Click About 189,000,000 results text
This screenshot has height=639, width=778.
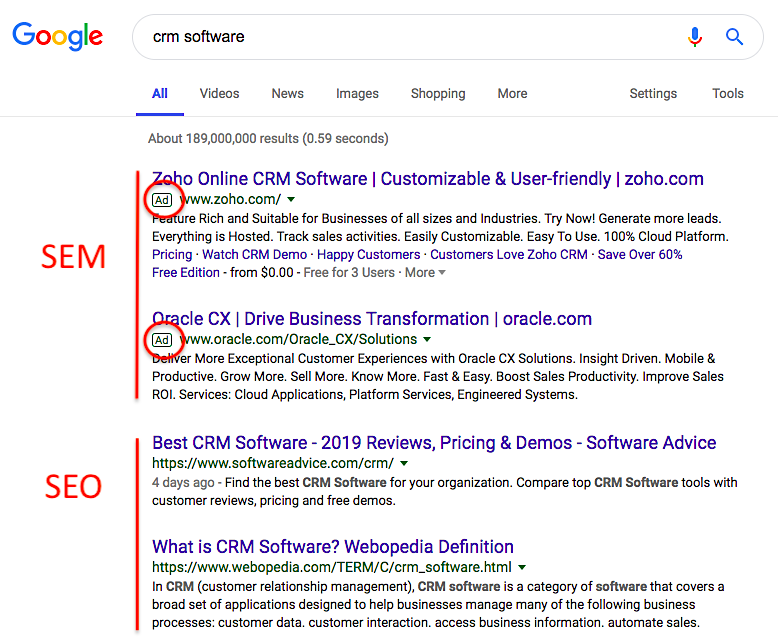[268, 138]
